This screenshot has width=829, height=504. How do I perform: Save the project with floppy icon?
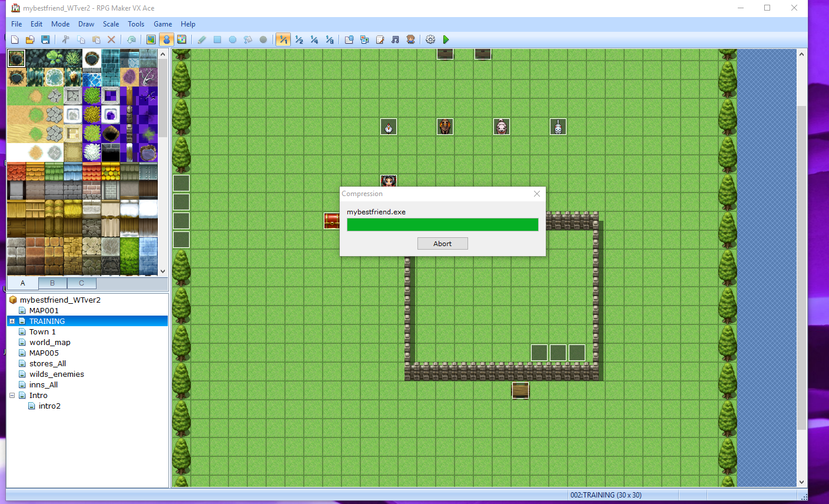pos(45,39)
